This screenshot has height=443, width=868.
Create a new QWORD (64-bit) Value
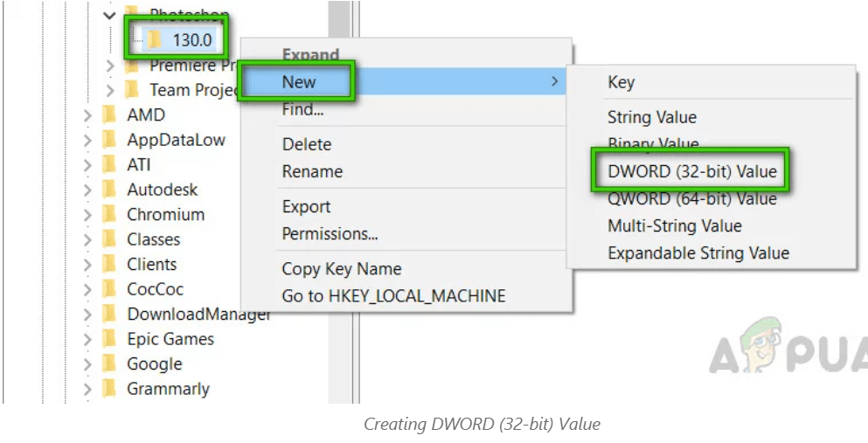pyautogui.click(x=712, y=198)
